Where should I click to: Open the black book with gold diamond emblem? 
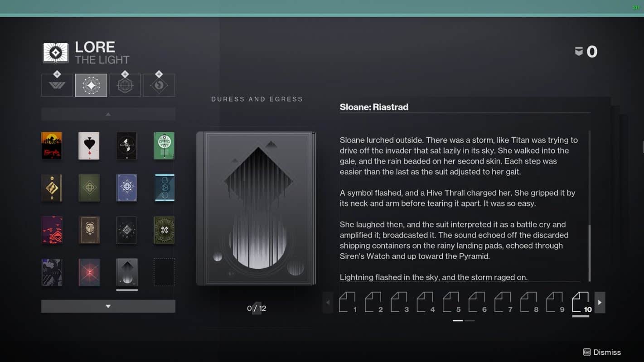coord(52,188)
